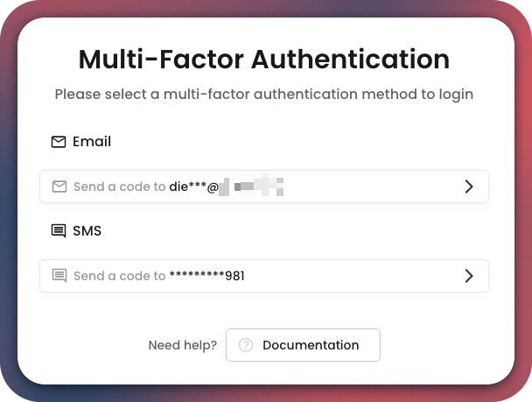This screenshot has height=402, width=532.
Task: Click the message icon inside the SMS code row
Action: pyautogui.click(x=59, y=276)
